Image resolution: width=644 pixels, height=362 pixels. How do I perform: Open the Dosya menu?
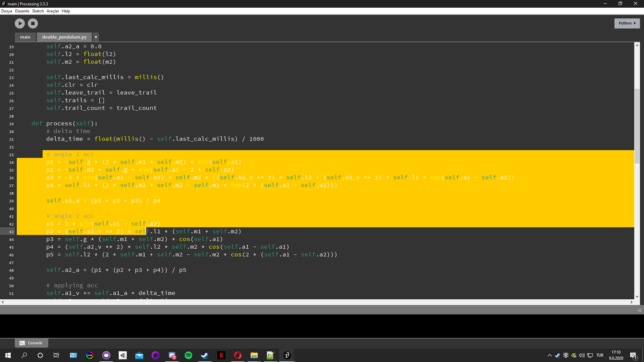[7, 11]
